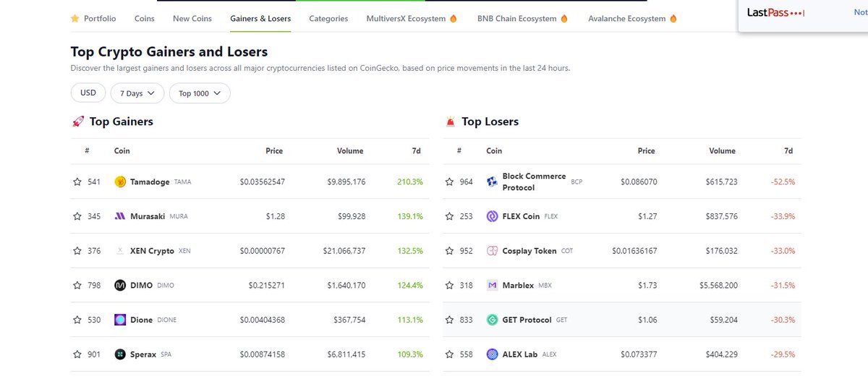The width and height of the screenshot is (868, 379).
Task: Click the XEN Crypto logo
Action: click(x=120, y=251)
